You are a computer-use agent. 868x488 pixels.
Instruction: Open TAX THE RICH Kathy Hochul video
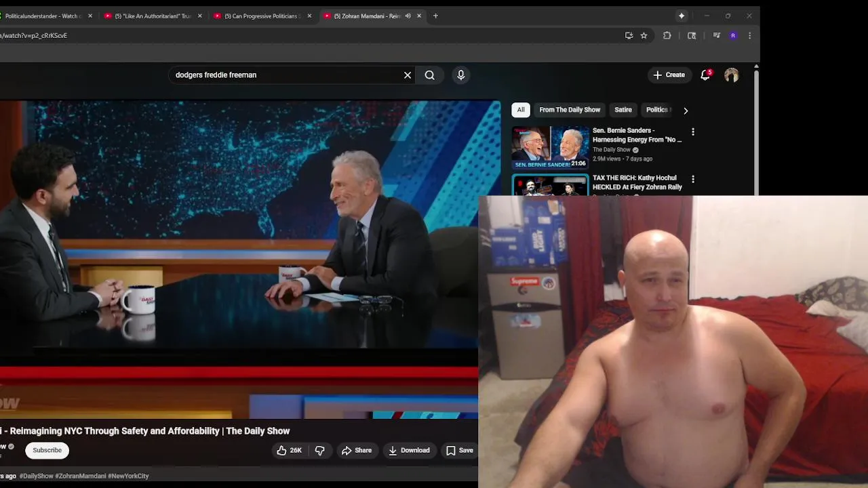coord(637,182)
